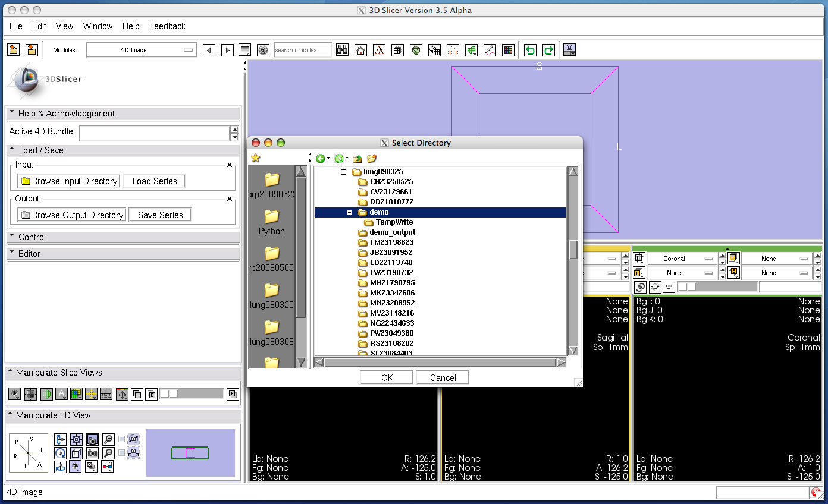Viewport: 828px width, 504px height.
Task: Click the binoculars module search icon
Action: click(x=342, y=51)
